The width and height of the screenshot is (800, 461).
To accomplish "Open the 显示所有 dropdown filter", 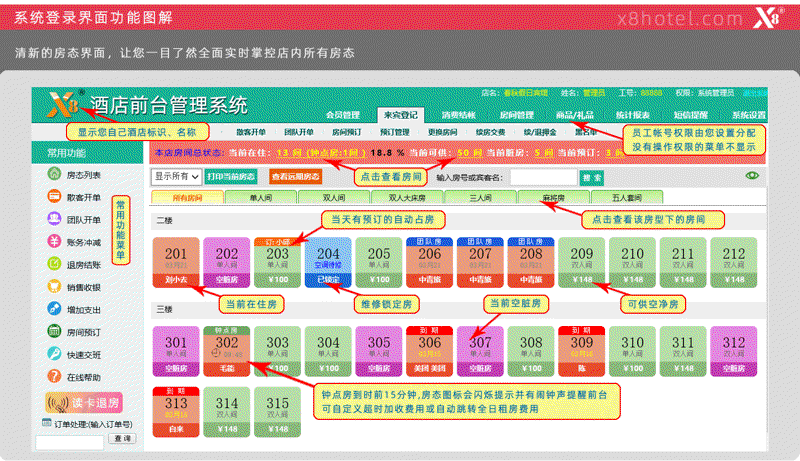I will (176, 176).
